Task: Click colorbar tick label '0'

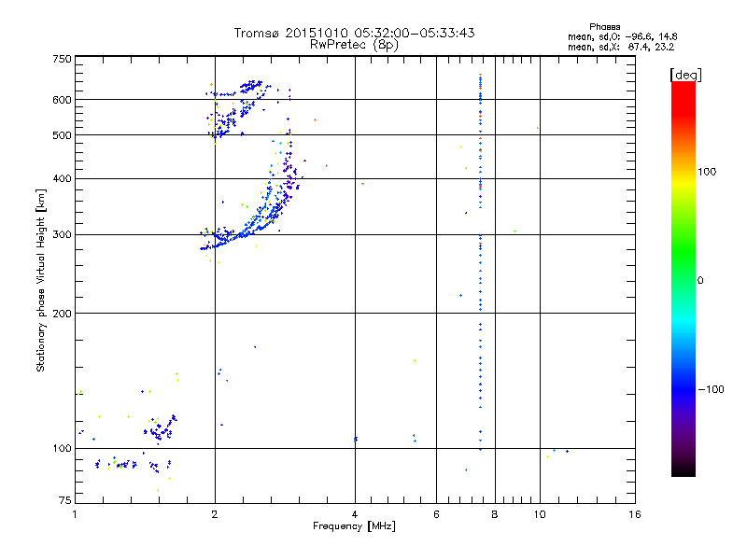Action: tap(700, 281)
